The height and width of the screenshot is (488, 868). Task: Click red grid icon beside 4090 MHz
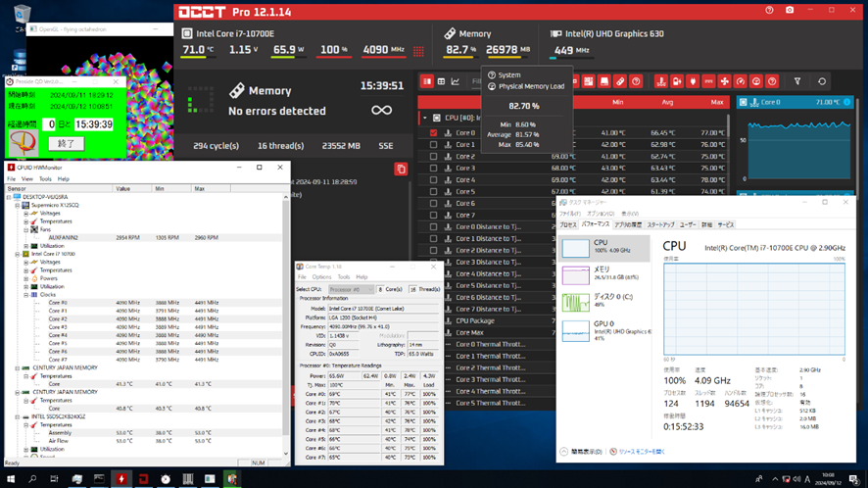click(x=418, y=51)
